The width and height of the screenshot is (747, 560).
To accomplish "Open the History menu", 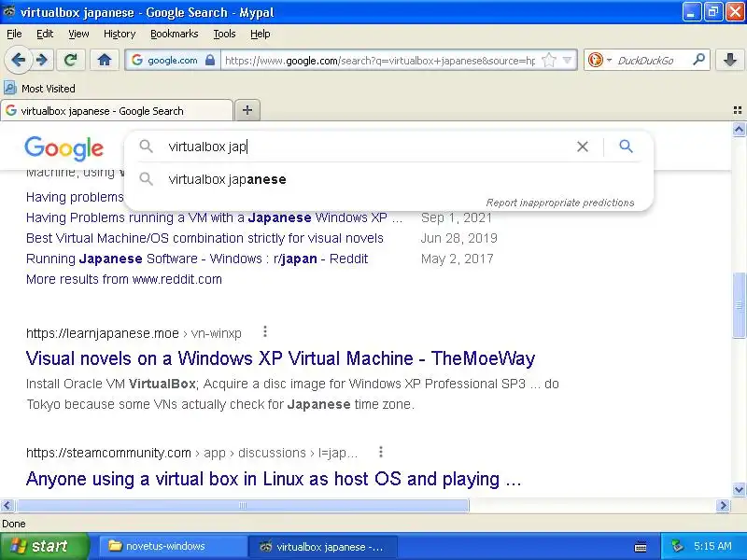I will (120, 34).
